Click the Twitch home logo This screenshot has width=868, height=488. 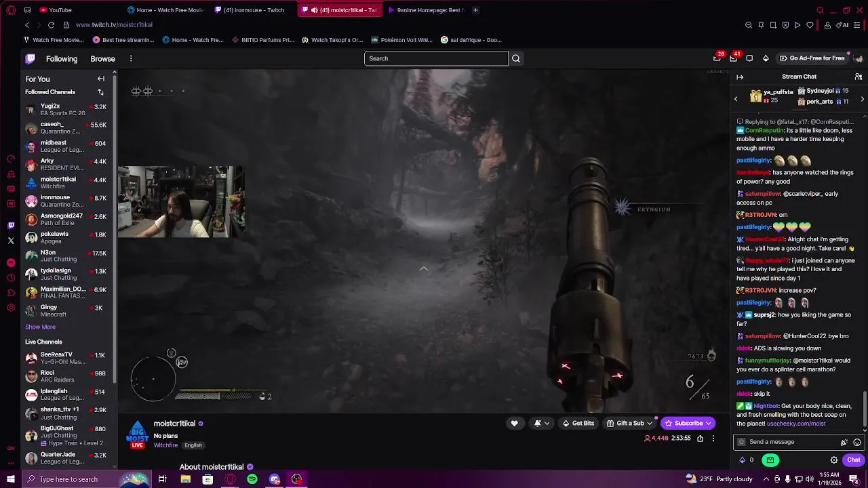[31, 59]
